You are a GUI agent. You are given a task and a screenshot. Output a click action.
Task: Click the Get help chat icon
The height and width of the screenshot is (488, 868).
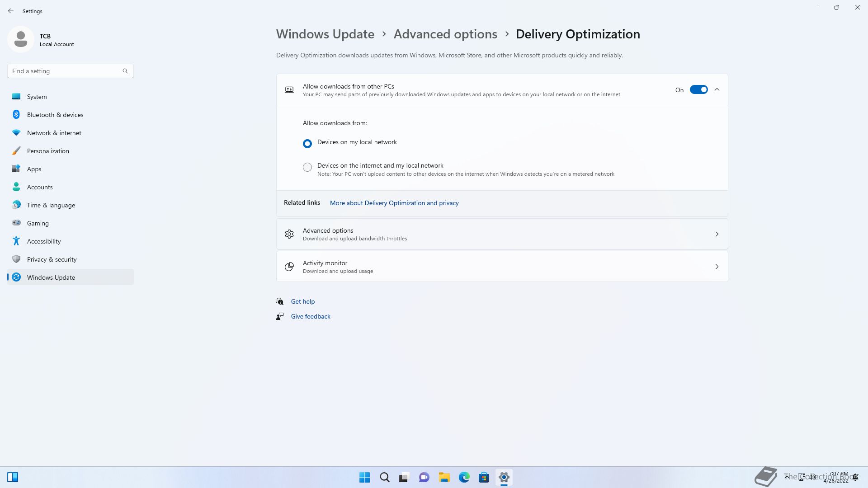tap(280, 301)
